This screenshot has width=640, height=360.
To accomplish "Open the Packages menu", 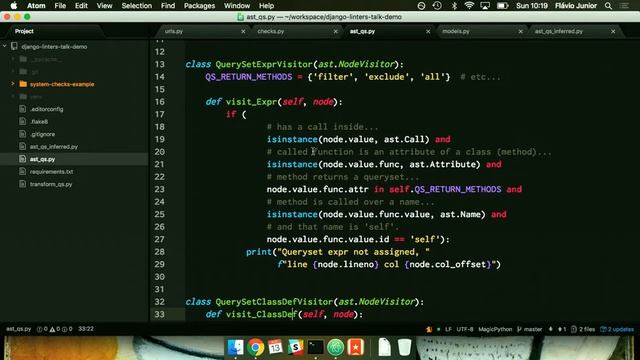I will coord(199,6).
